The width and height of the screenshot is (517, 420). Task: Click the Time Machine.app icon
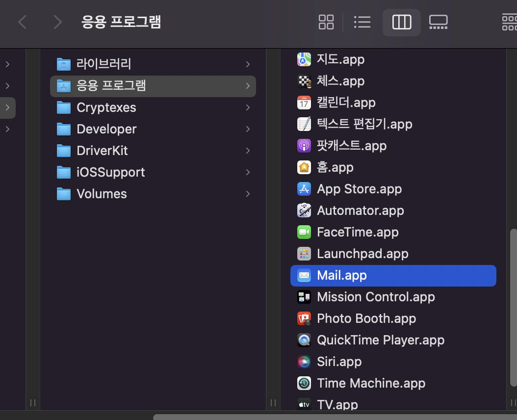click(304, 383)
